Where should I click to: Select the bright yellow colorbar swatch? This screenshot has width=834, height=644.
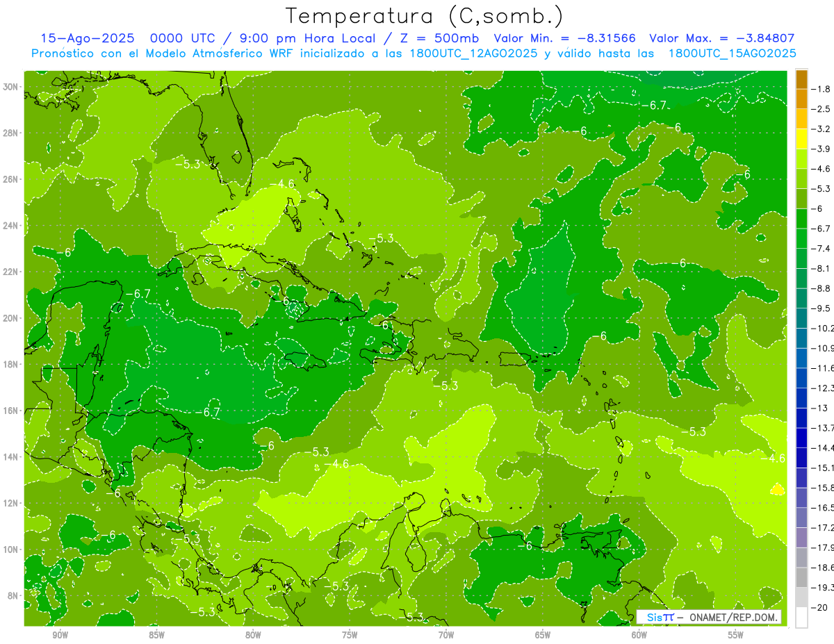[801, 139]
